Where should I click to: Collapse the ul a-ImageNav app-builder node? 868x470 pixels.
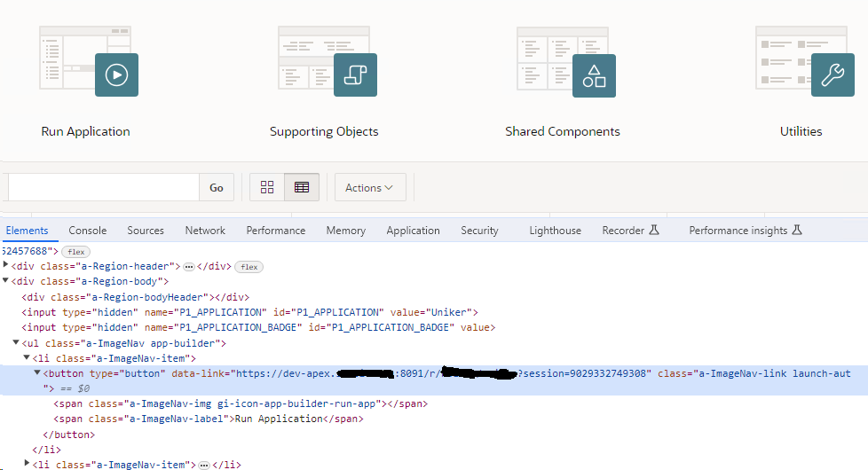coord(16,343)
